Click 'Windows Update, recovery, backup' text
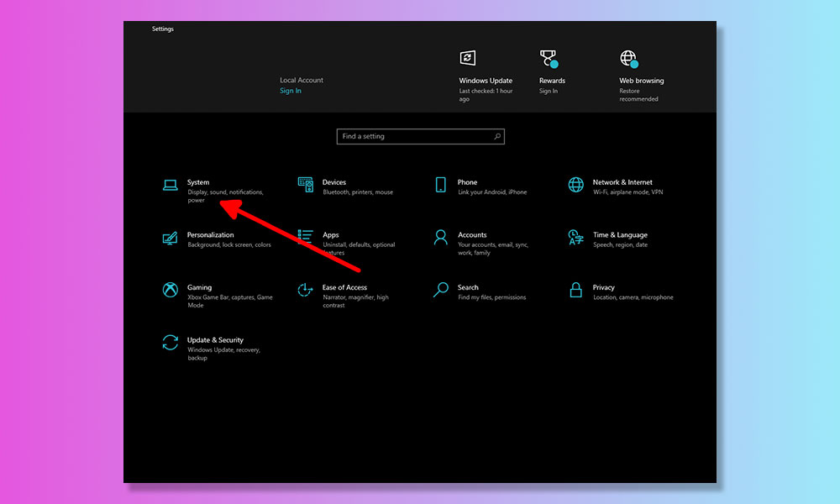The image size is (840, 504). point(224,354)
